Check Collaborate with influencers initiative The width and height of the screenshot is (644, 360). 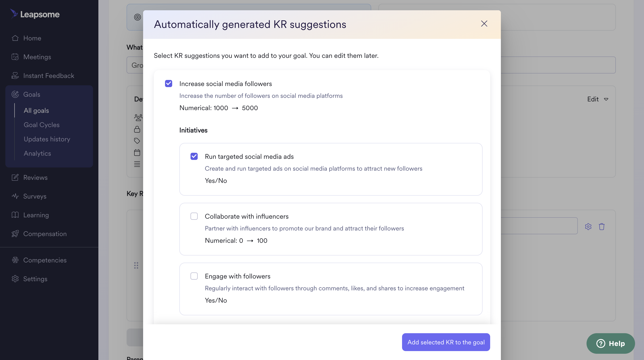pyautogui.click(x=194, y=216)
